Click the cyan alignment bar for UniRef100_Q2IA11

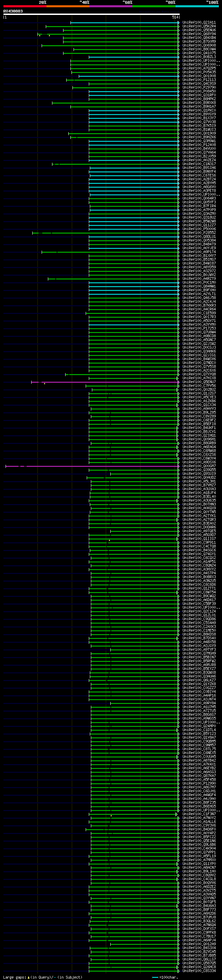pos(125,23)
